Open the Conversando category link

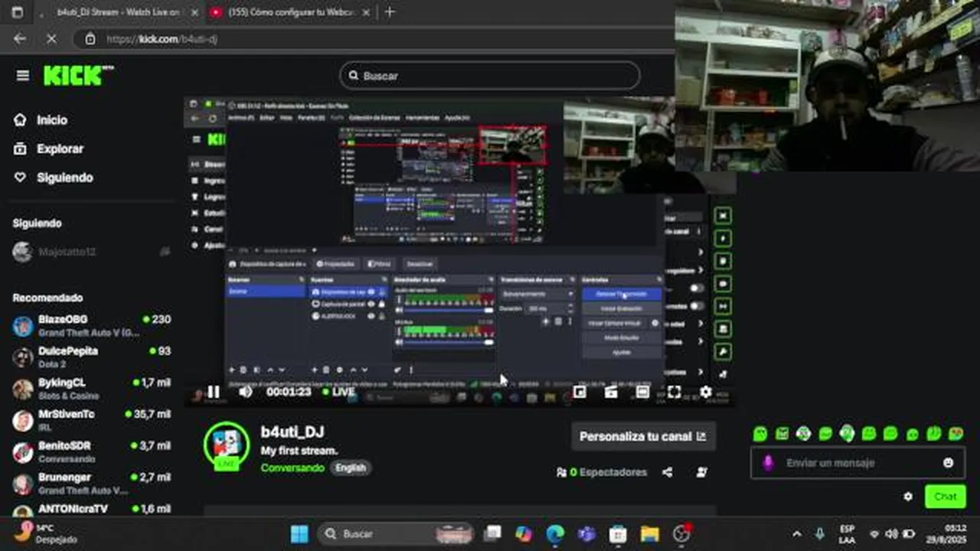click(292, 468)
